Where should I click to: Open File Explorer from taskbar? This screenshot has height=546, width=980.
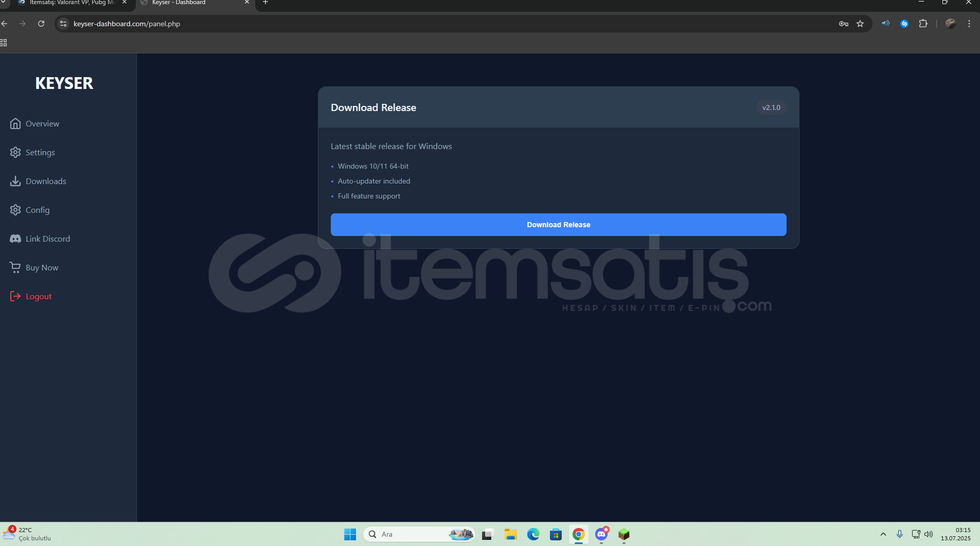(510, 534)
